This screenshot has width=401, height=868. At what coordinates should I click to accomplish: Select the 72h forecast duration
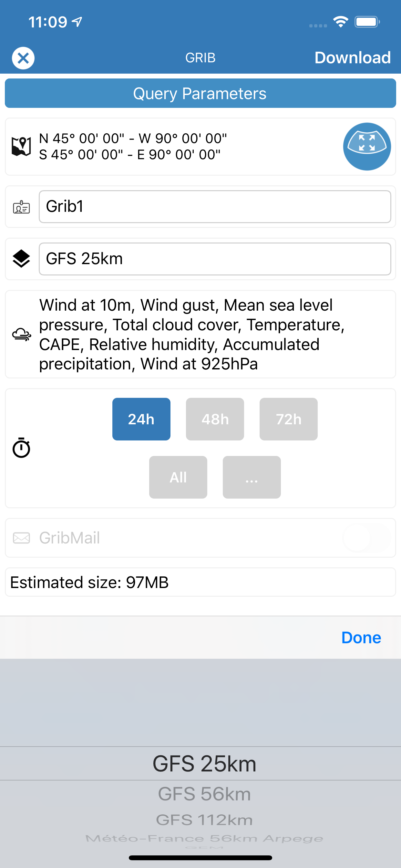[288, 419]
